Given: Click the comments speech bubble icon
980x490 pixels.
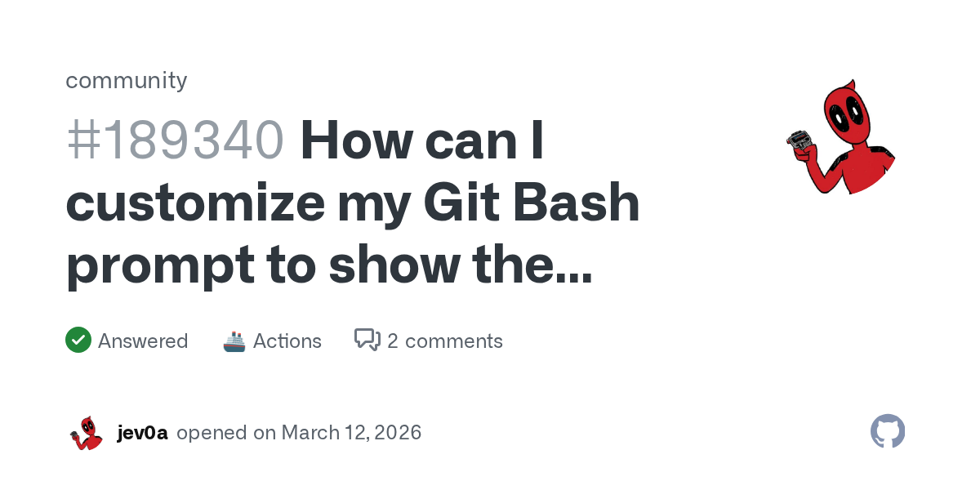Looking at the screenshot, I should click(x=367, y=340).
